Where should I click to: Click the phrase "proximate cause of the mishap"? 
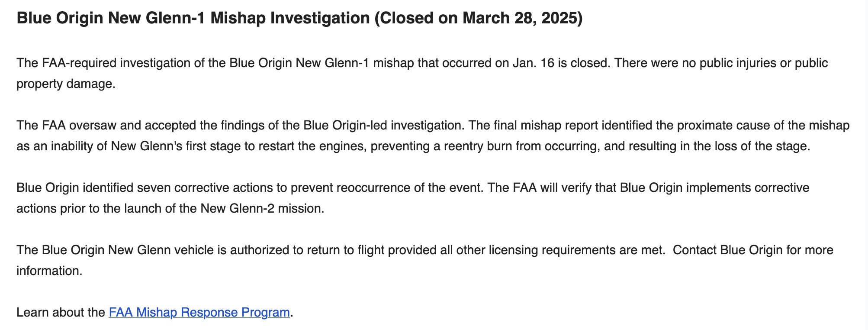(x=763, y=126)
